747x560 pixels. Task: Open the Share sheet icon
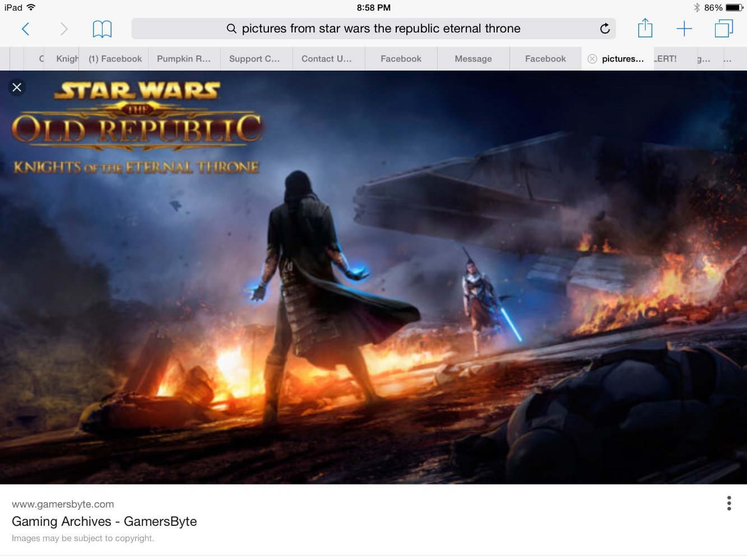tap(645, 28)
